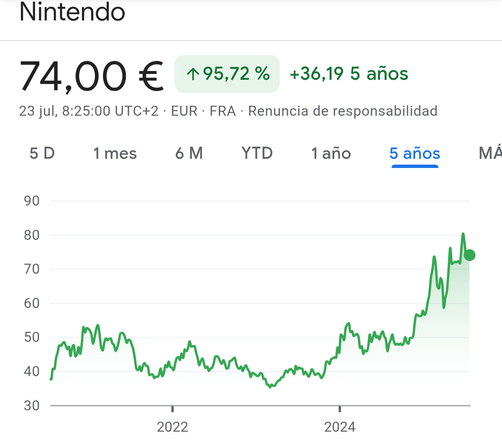The height and width of the screenshot is (448, 502).
Task: Click the Nintendo stock title
Action: tap(72, 12)
